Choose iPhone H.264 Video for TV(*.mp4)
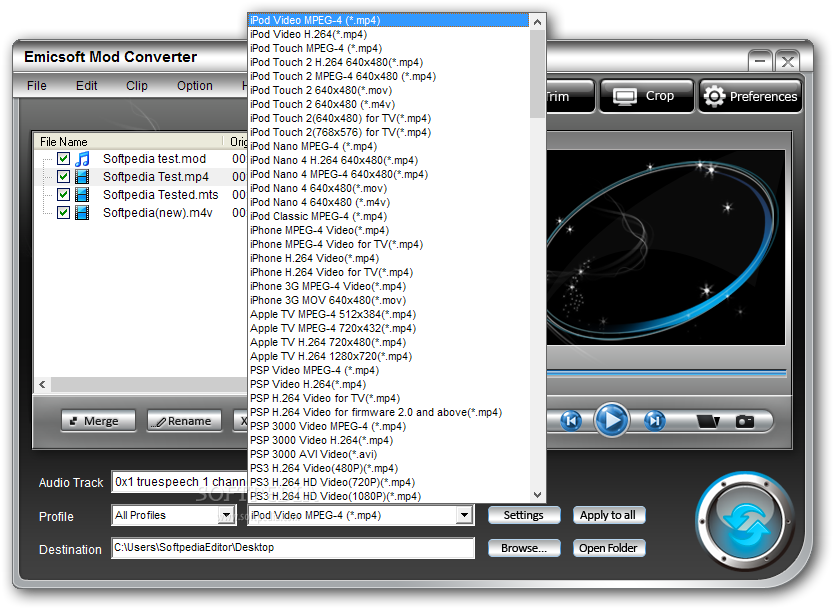 pos(389,272)
